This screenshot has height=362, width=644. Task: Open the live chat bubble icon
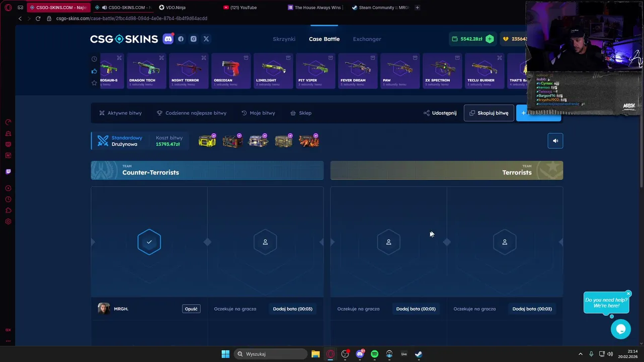click(621, 329)
